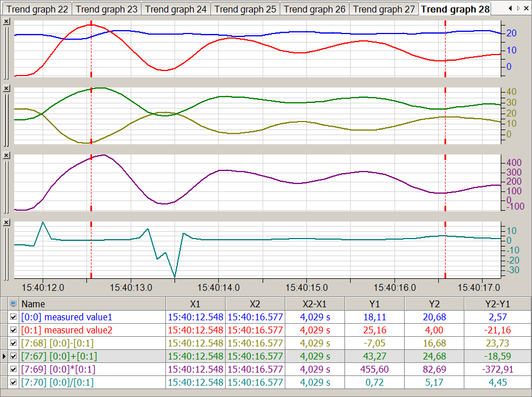532x397 pixels.
Task: Select the Trend graph 27 tab
Action: [x=384, y=9]
